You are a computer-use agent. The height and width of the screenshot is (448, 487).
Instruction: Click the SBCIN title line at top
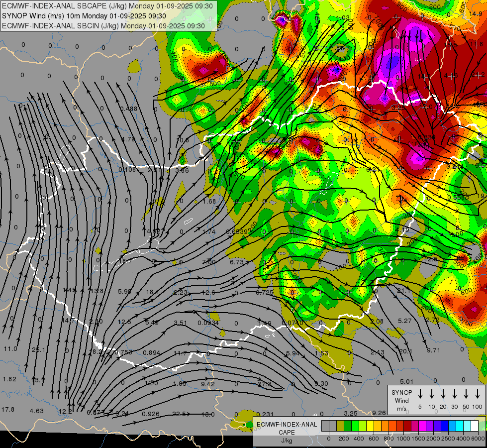point(103,26)
